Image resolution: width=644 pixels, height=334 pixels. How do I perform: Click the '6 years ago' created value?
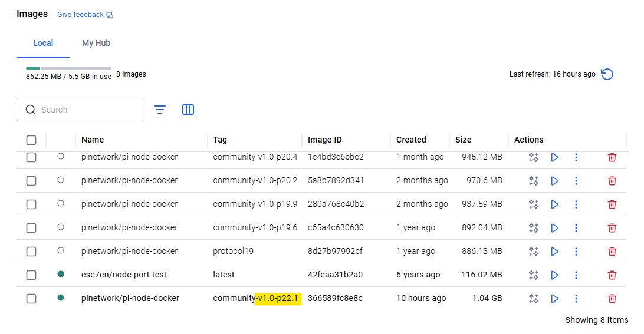point(418,275)
